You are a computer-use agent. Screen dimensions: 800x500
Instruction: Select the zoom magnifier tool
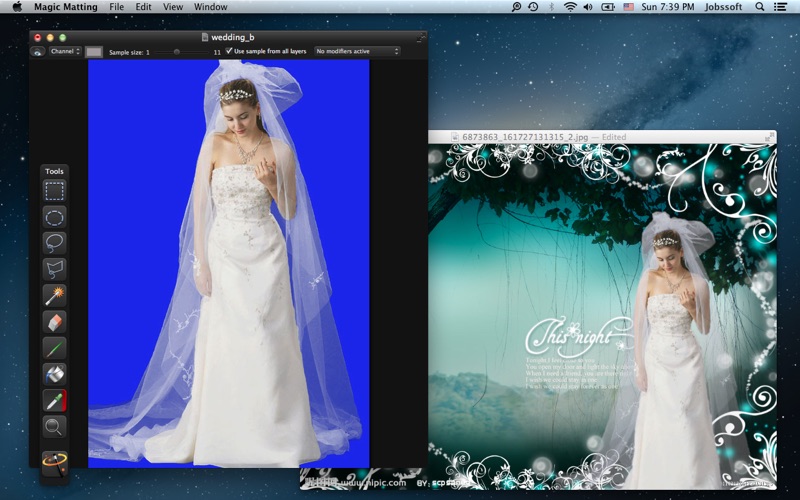pyautogui.click(x=54, y=427)
